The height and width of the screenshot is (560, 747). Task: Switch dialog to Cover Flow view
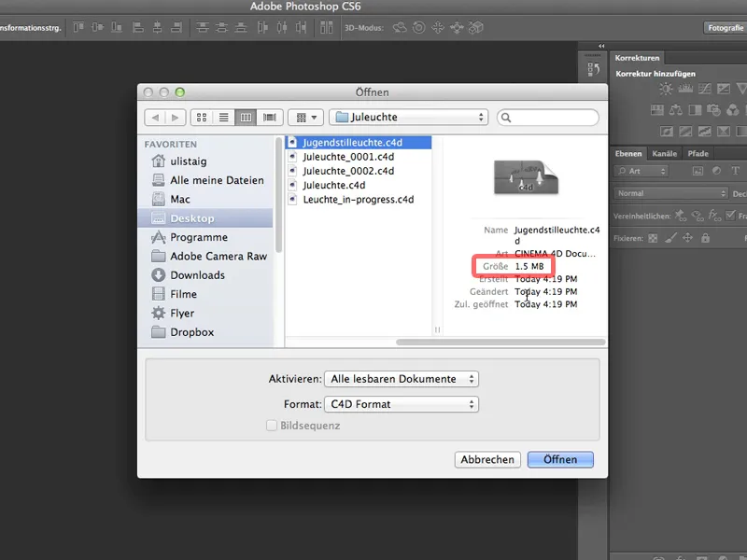click(270, 118)
